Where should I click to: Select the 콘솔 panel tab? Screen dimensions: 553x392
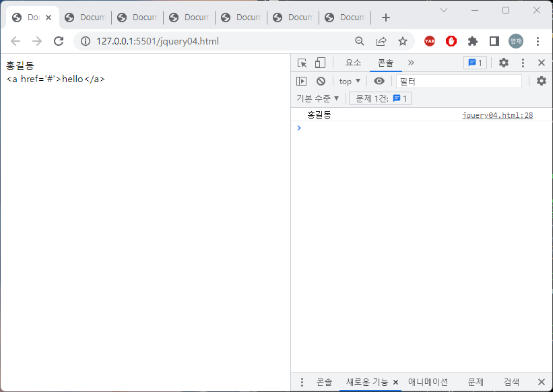click(x=385, y=63)
